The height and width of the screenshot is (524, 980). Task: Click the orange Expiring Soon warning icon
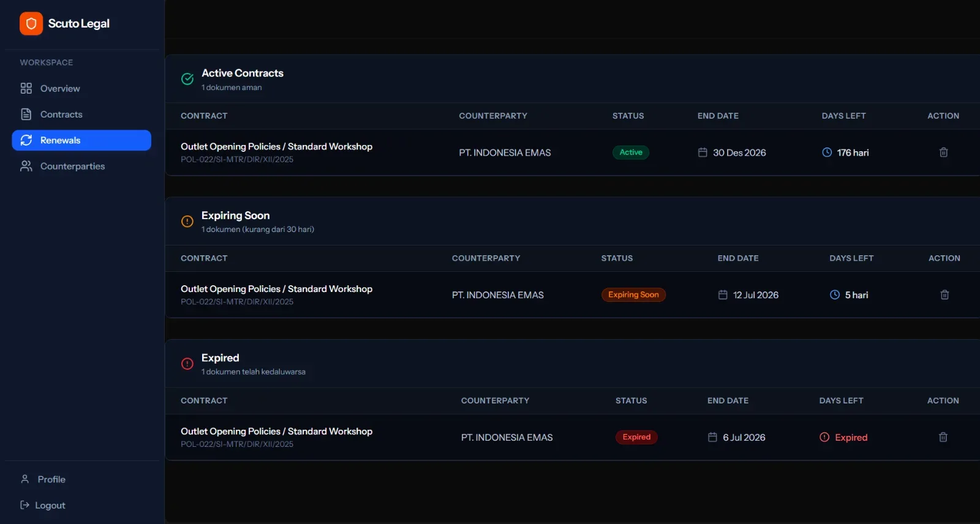(187, 222)
